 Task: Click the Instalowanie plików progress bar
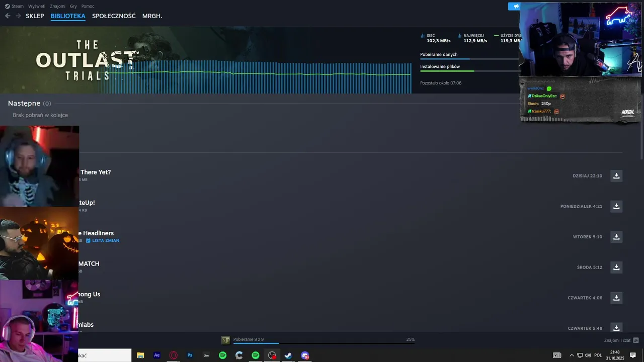pyautogui.click(x=470, y=71)
